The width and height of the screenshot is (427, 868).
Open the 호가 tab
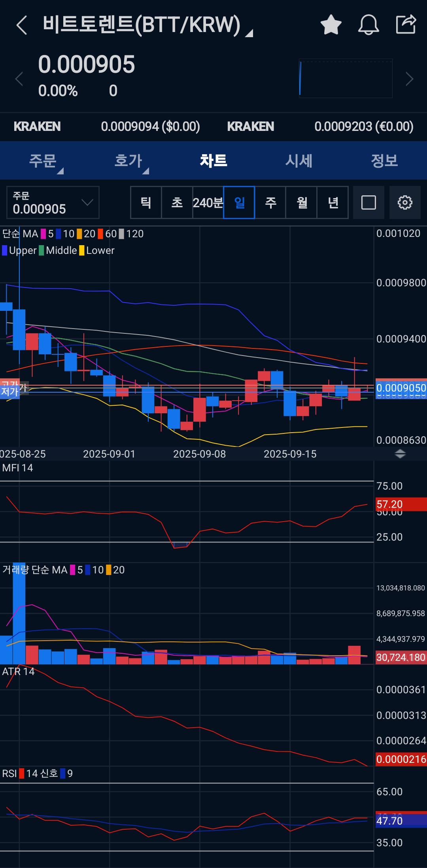click(128, 161)
